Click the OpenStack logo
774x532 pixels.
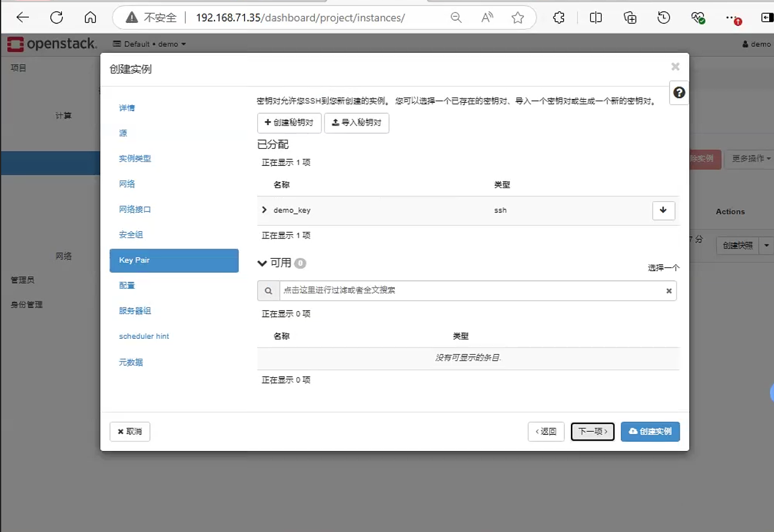[52, 44]
